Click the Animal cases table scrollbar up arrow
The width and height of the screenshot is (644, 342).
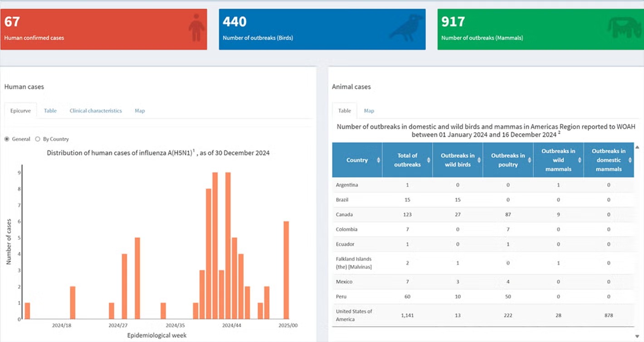pos(638,147)
